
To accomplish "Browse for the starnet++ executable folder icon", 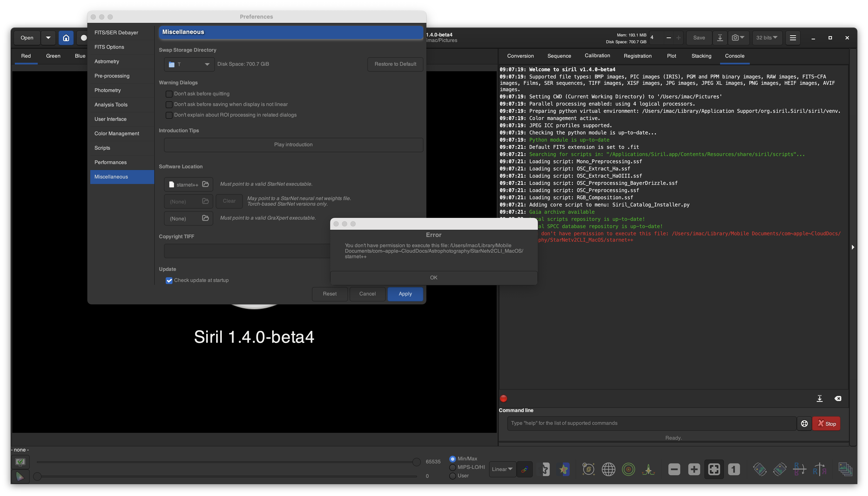I will (205, 184).
